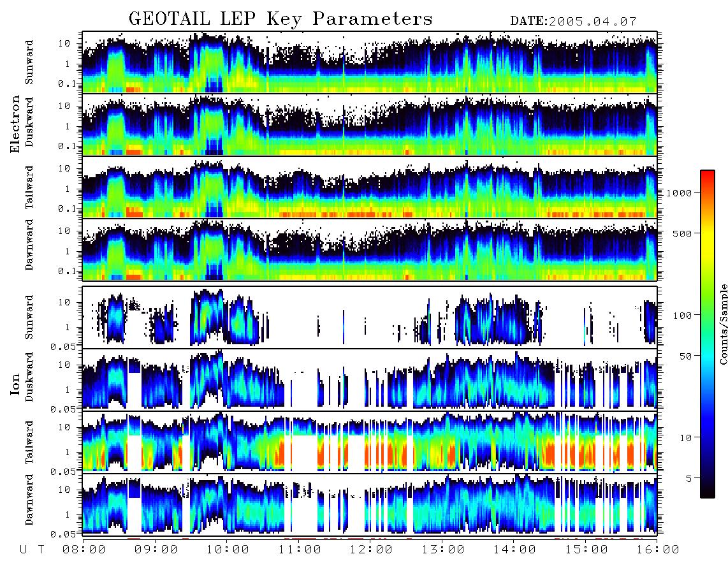Click the 14:00 time axis label

514,550
